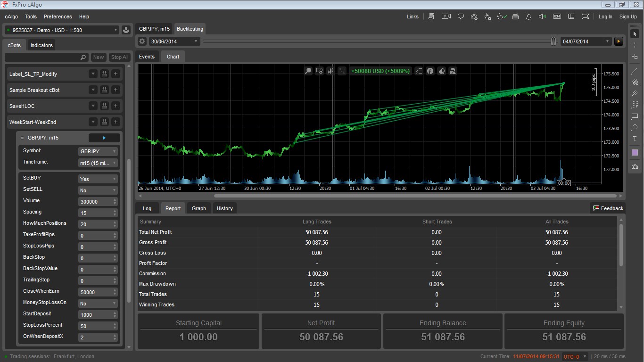Click the Links button
Viewport: 644px width, 362px height.
(x=413, y=16)
